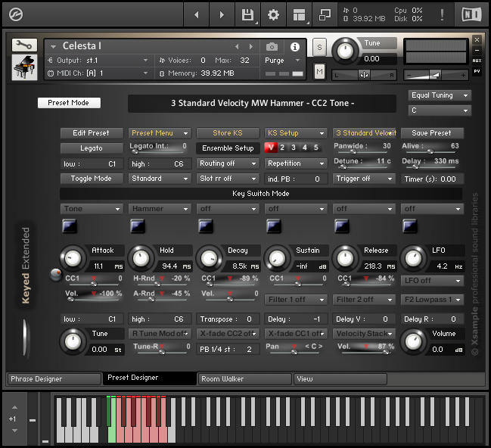
Task: Click the exclamation panic button
Action: 442,14
